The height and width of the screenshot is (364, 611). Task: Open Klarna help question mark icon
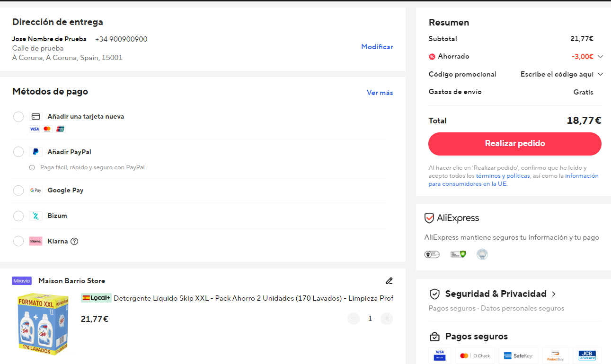pos(74,241)
